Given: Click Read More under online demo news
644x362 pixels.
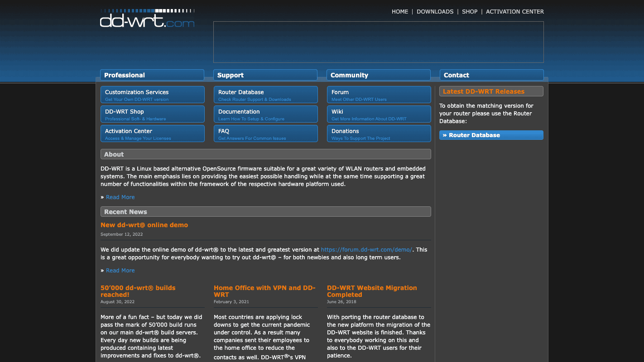Looking at the screenshot, I should [x=120, y=271].
